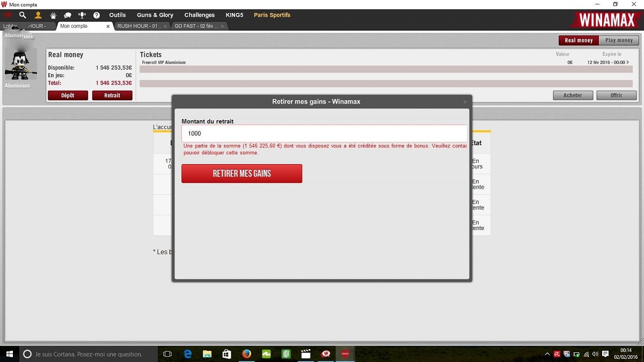Open Paris Sportifs section

pos(272,15)
